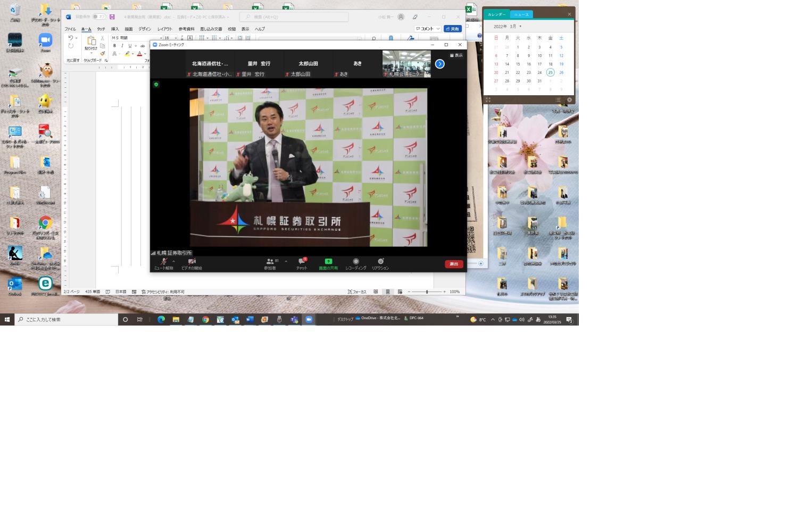Open the Zoom chat panel

302,263
